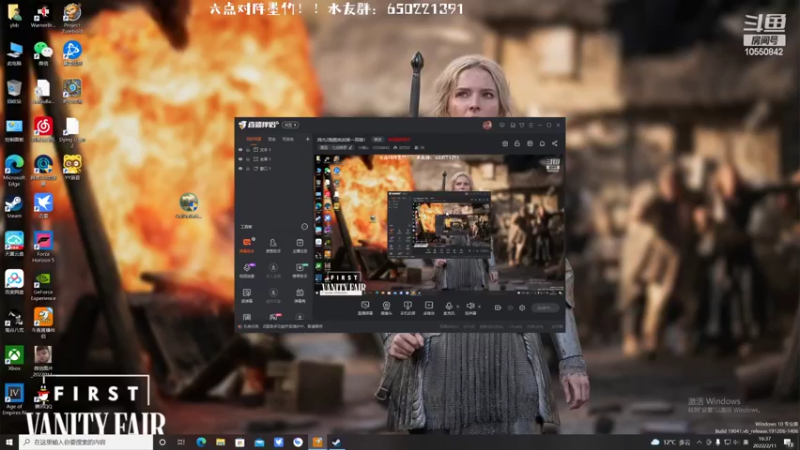
Task: Click the record video icon near the start button
Action: 497,308
